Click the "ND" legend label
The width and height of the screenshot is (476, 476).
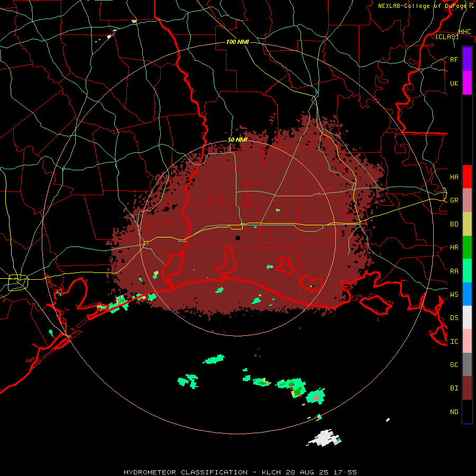coord(454,411)
